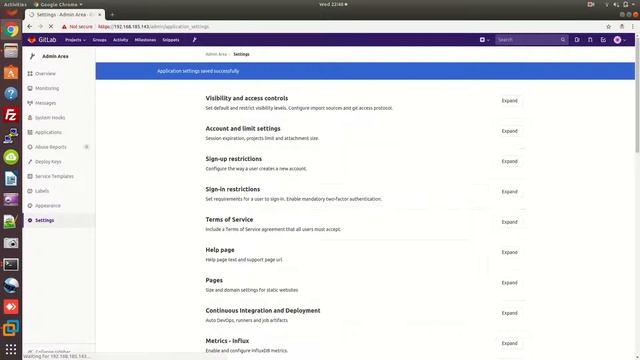This screenshot has width=640, height=360.
Task: Open Ubuntu Software from the dock
Action: (x=11, y=73)
